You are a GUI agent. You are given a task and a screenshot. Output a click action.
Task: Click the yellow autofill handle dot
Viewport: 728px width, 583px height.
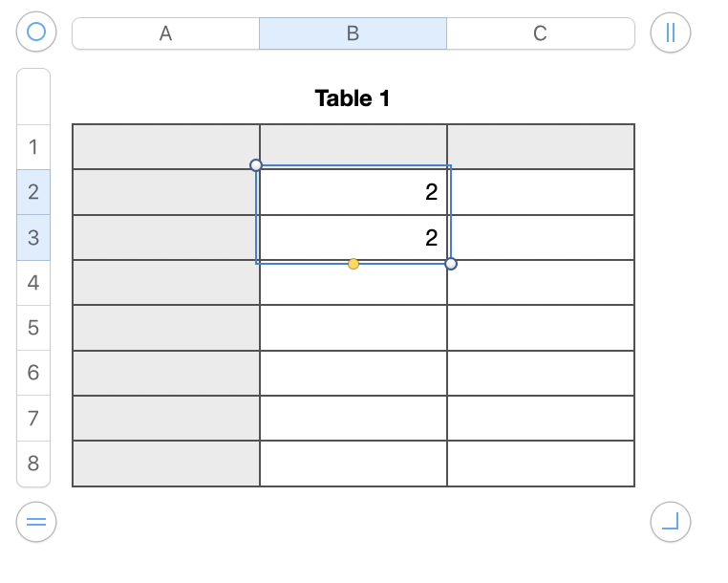tap(353, 264)
